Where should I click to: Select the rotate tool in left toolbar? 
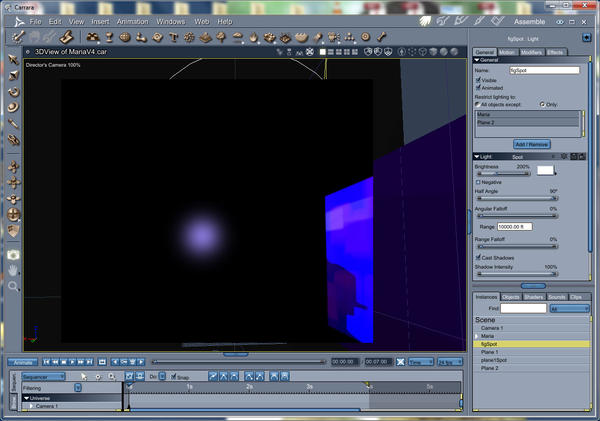click(x=13, y=91)
